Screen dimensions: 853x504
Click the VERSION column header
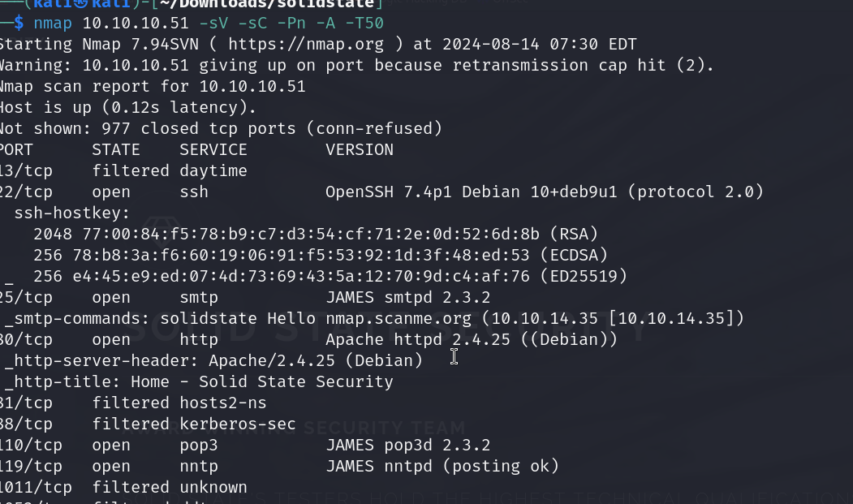(359, 150)
